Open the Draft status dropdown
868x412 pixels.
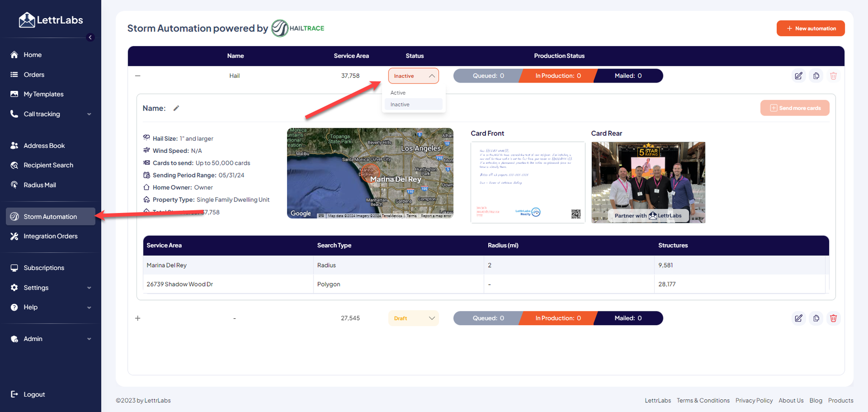coord(413,318)
